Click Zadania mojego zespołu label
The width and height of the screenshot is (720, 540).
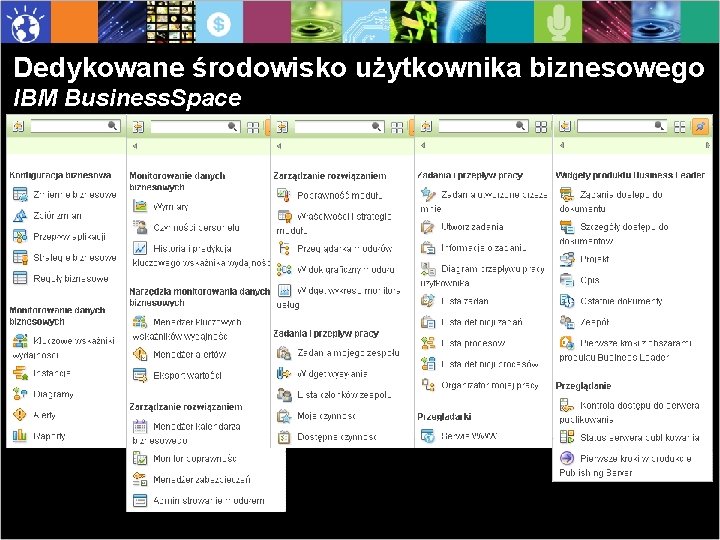tap(348, 353)
